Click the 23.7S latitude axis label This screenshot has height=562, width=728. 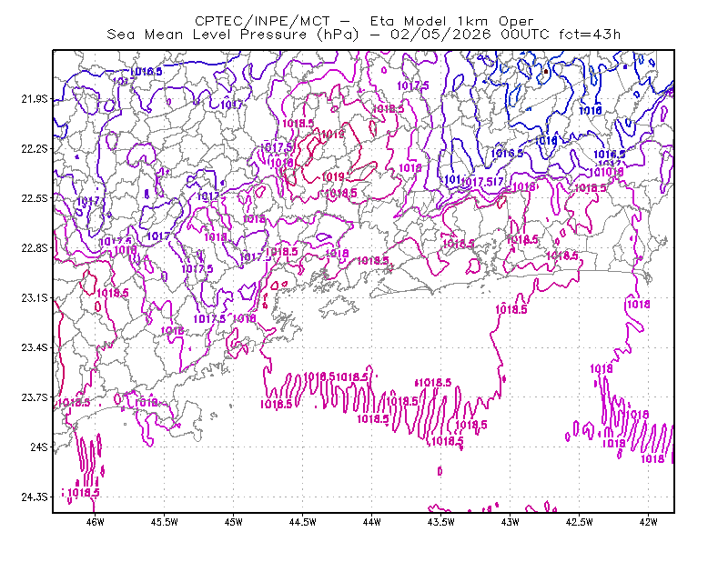click(35, 397)
